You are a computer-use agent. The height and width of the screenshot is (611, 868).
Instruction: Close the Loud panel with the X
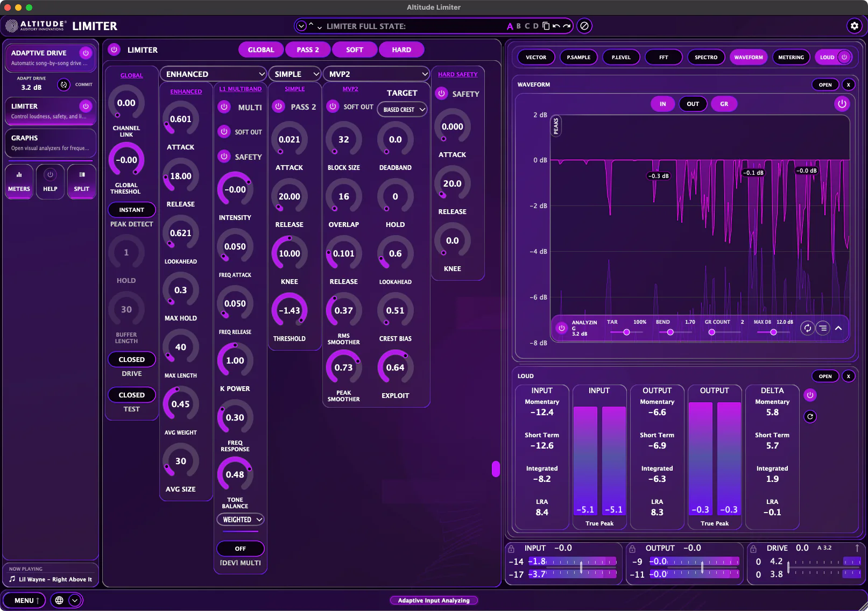point(849,376)
